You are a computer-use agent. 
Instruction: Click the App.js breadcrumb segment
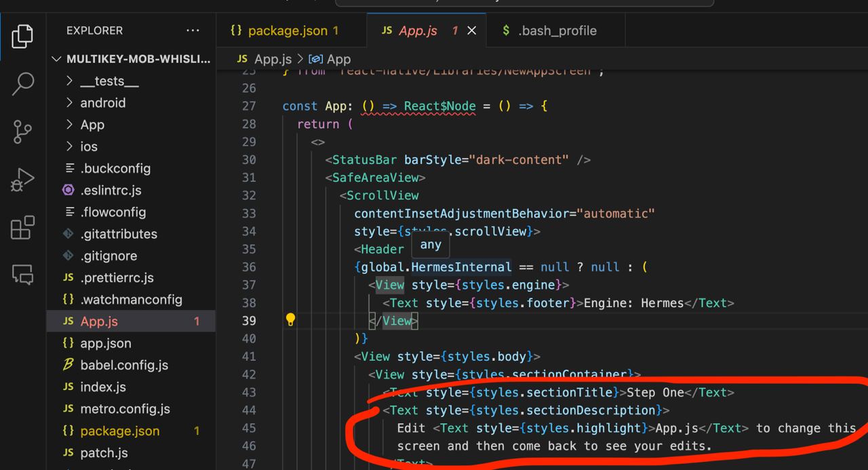(264, 59)
